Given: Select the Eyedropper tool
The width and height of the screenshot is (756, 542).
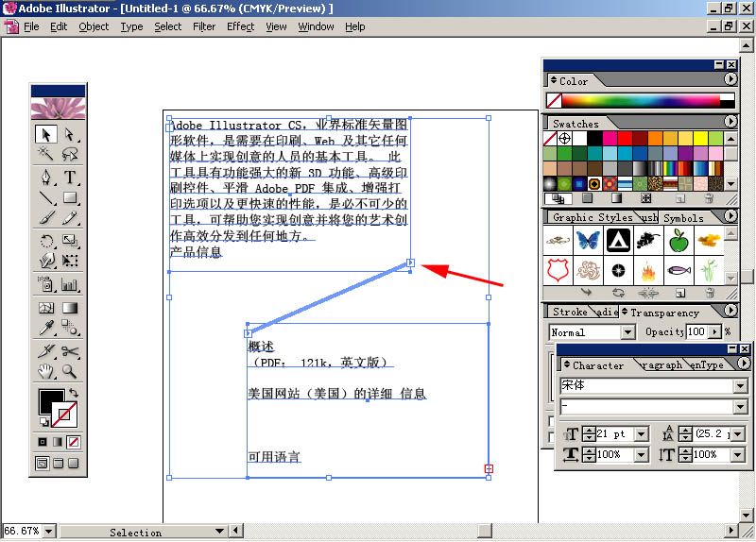Looking at the screenshot, I should tap(46, 328).
